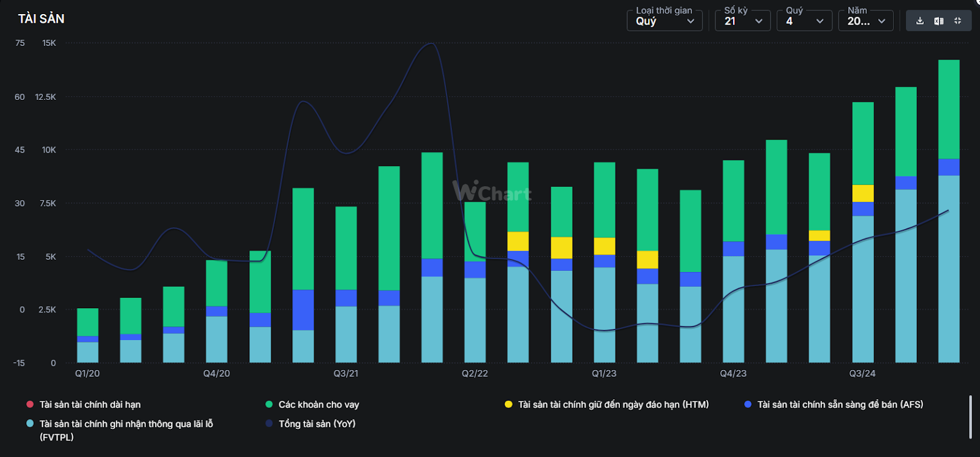980x457 pixels.
Task: Toggle the AFS legend series
Action: [839, 404]
